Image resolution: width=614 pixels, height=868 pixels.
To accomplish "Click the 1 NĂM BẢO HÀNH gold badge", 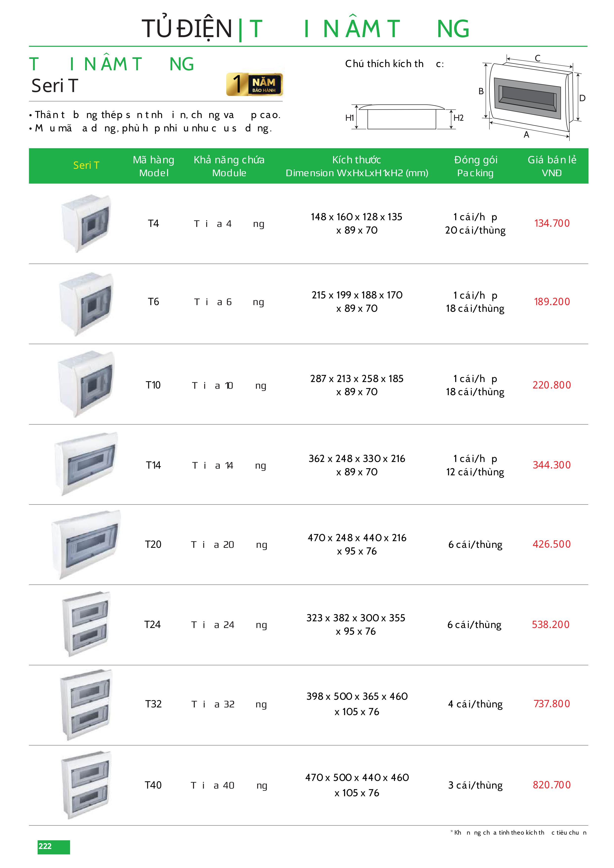I will (x=254, y=84).
